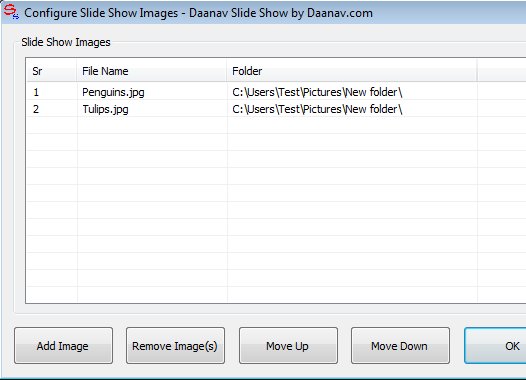This screenshot has width=526, height=380.
Task: Confirm with the OK button
Action: coord(495,346)
